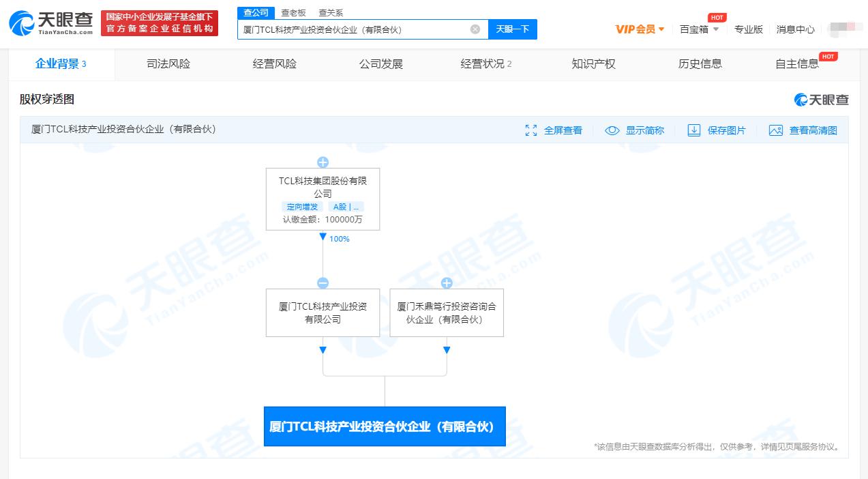
Task: Open the VIP会员 dropdown
Action: pos(640,29)
